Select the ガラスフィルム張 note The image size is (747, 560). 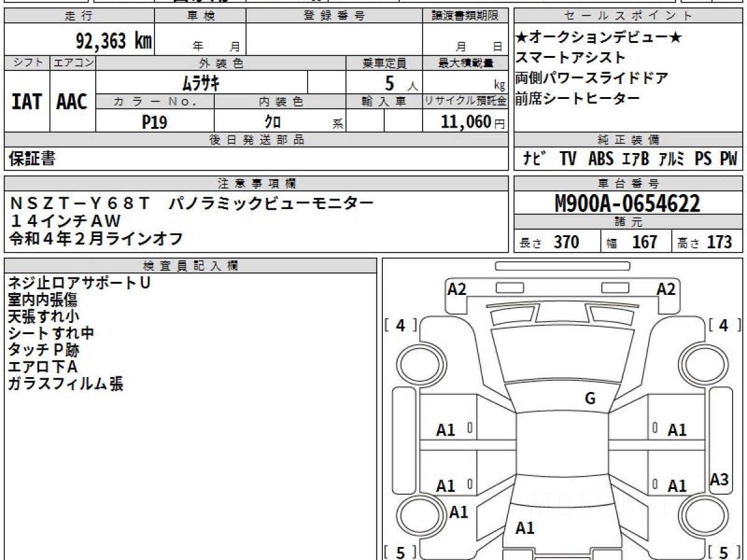click(65, 383)
